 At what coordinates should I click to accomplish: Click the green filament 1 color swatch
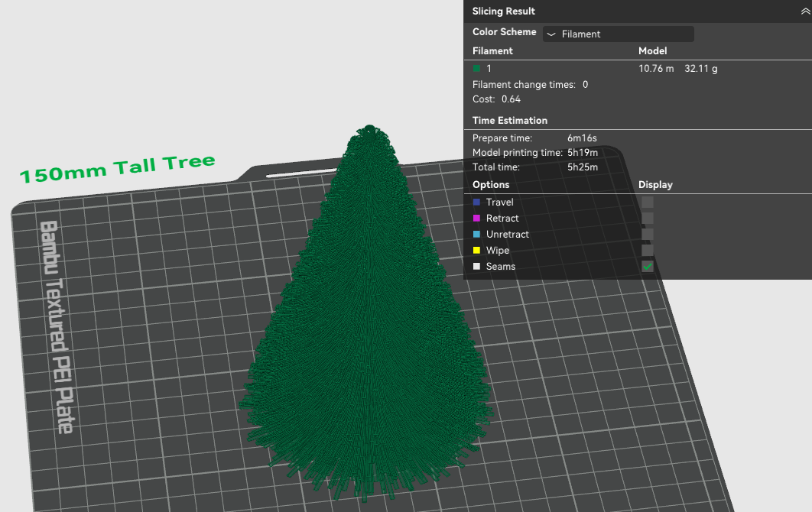pyautogui.click(x=476, y=68)
